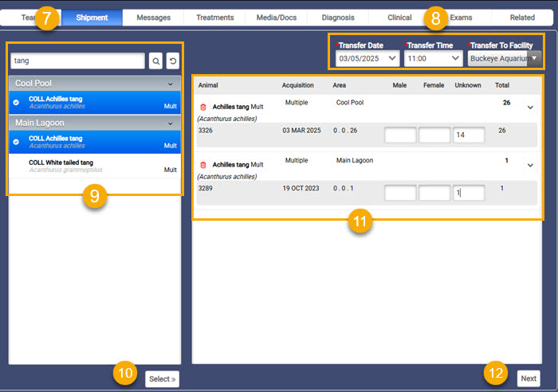Collapse the Cool Pool Achilles tang details chevron
The width and height of the screenshot is (558, 392).
[530, 108]
